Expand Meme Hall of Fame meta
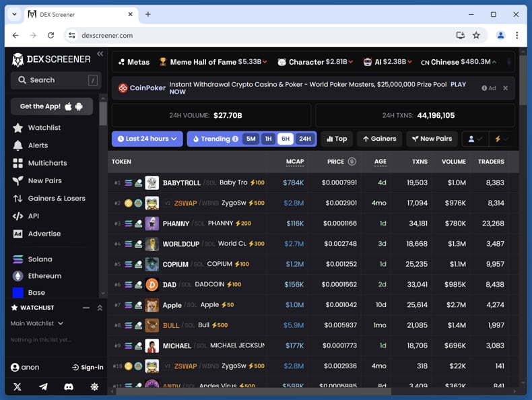532x400 pixels. pos(213,62)
